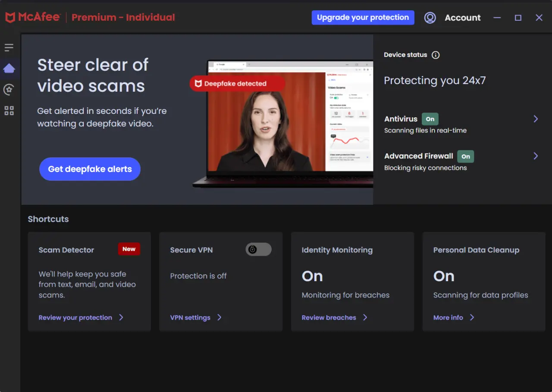The height and width of the screenshot is (392, 552).
Task: Click the Identity Monitoring card title
Action: [337, 250]
